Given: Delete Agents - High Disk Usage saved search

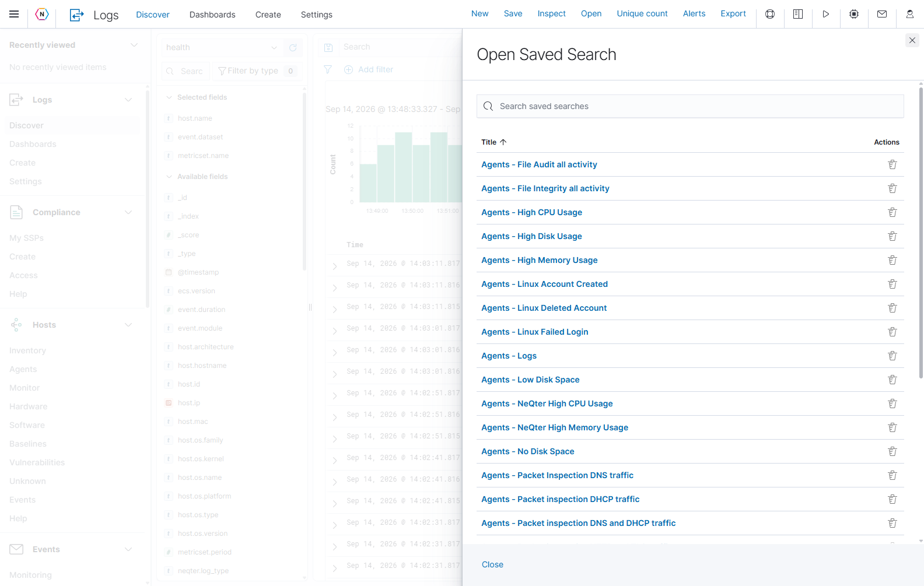Looking at the screenshot, I should pos(892,236).
